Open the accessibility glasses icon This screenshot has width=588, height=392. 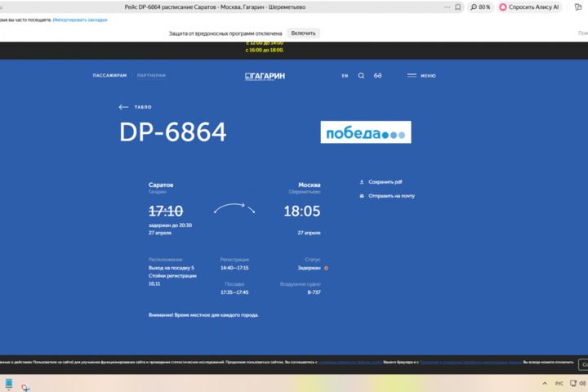pos(378,76)
